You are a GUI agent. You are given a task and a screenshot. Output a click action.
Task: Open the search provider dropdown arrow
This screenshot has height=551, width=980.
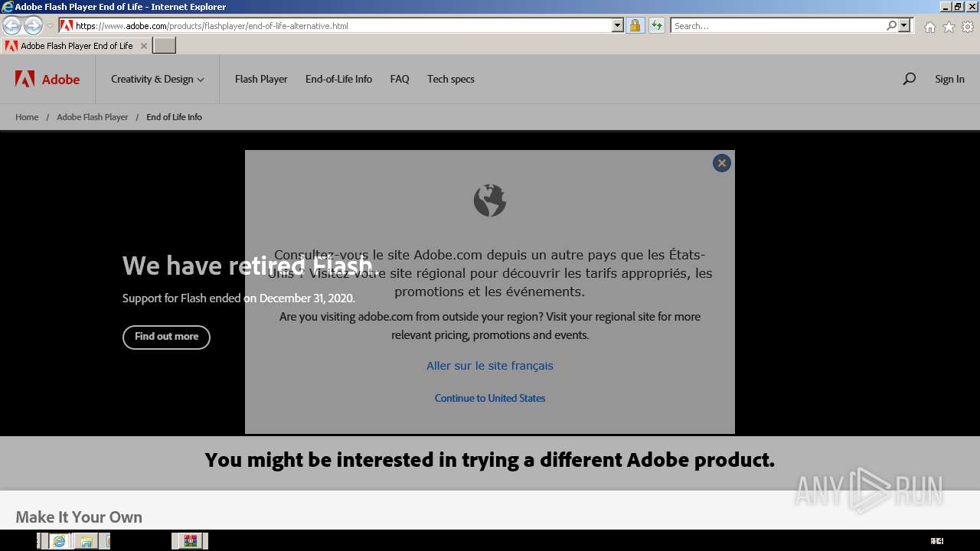pos(904,25)
